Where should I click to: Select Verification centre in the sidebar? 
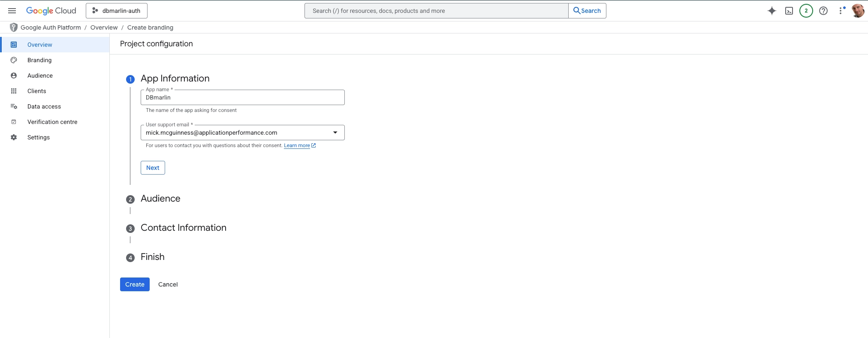click(52, 122)
